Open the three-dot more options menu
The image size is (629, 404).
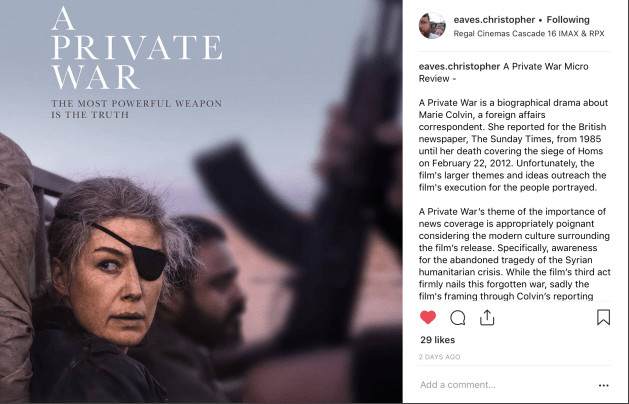point(603,385)
